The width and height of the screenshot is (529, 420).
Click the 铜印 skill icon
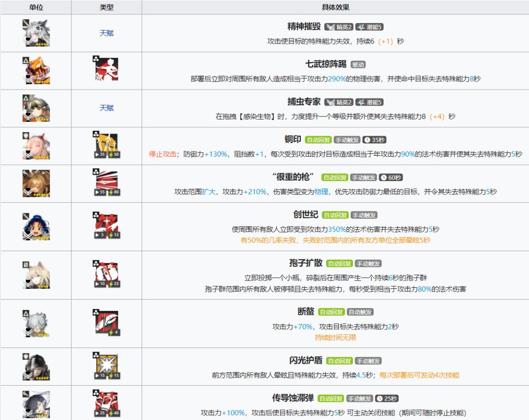[x=106, y=145]
